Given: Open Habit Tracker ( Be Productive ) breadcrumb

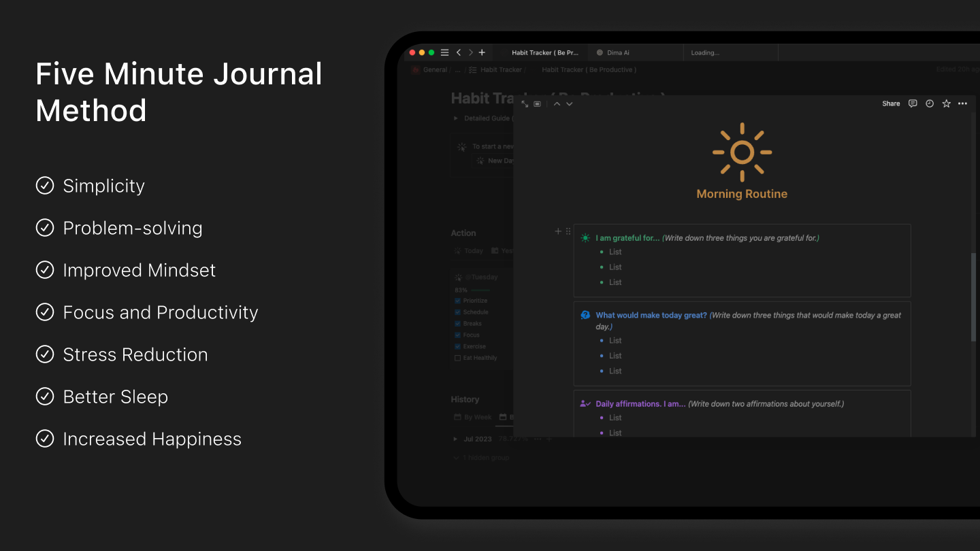Looking at the screenshot, I should tap(589, 69).
